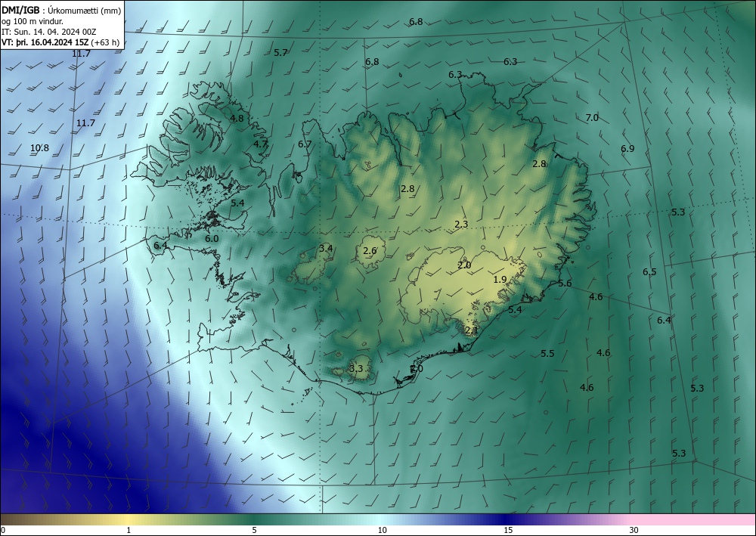Click the 15 tick label on the color scale
The image size is (756, 536).
click(508, 530)
